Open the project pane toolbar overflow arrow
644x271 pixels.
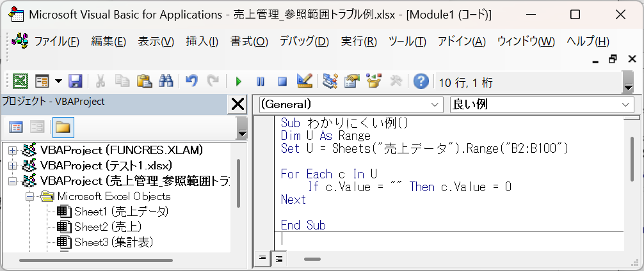[x=242, y=128]
